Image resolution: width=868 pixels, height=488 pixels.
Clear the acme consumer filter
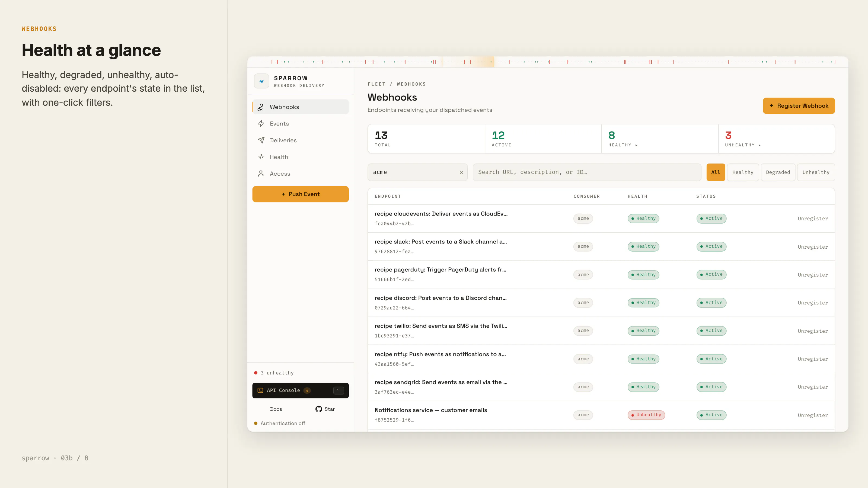(x=461, y=172)
